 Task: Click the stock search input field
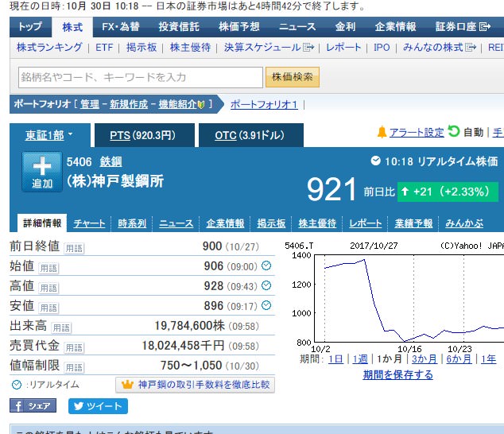(x=141, y=77)
